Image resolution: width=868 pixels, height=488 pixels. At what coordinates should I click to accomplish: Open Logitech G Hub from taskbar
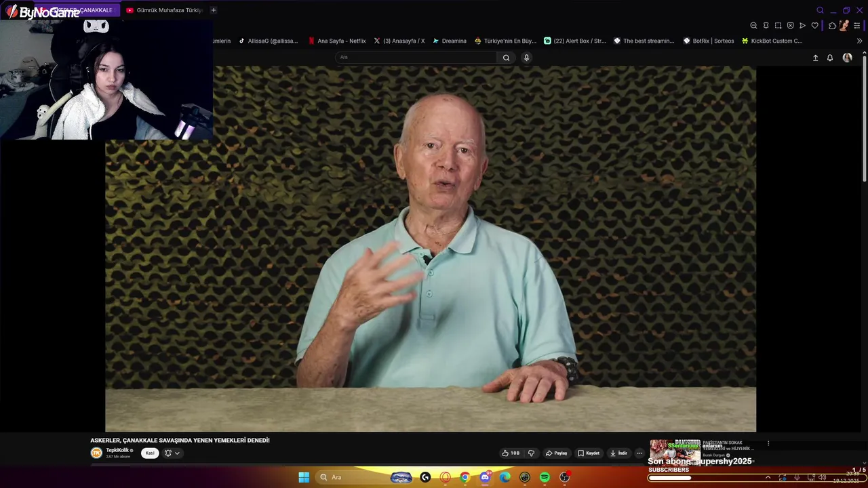[425, 477]
